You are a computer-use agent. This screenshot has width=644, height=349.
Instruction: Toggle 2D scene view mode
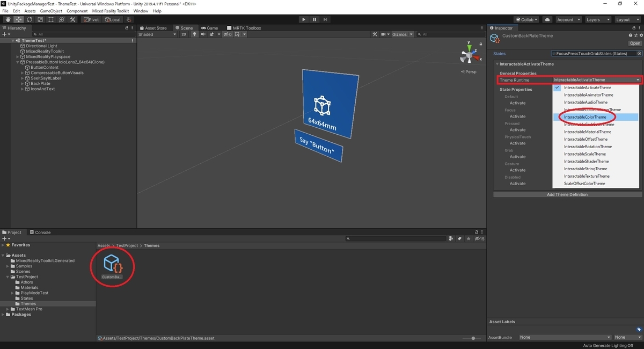[184, 34]
